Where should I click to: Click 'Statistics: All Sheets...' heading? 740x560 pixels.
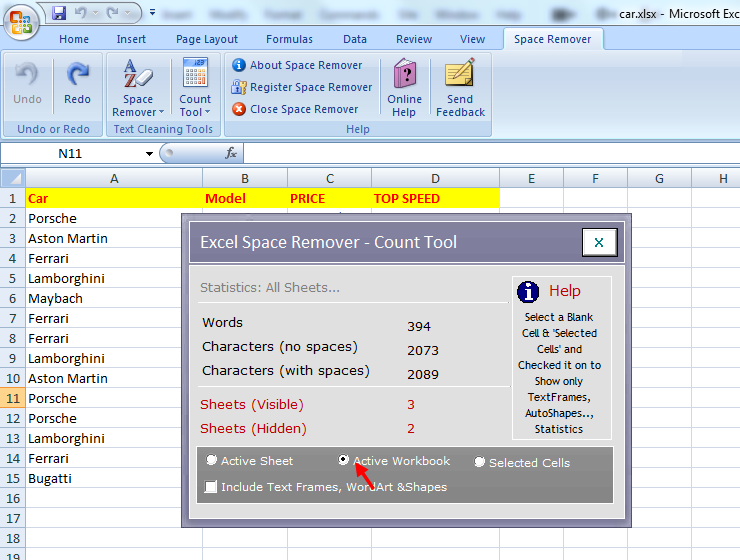[270, 288]
